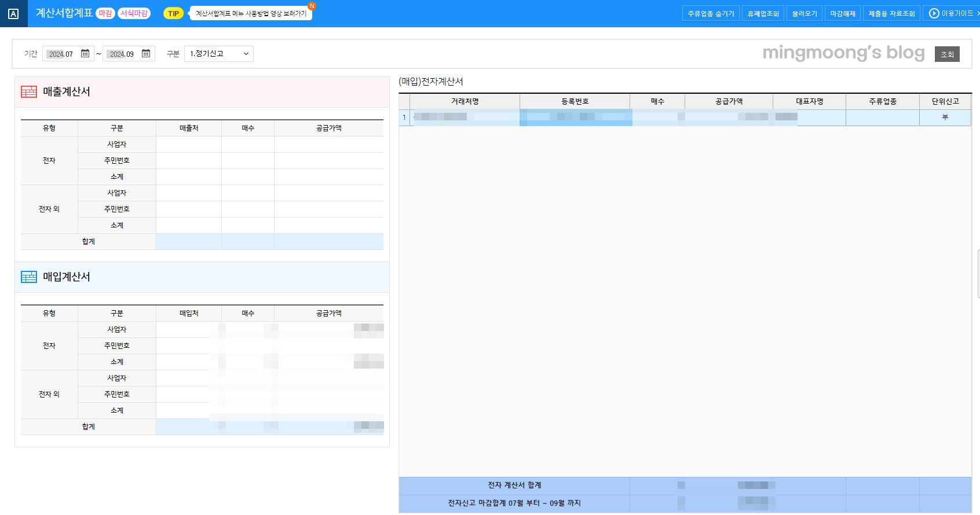Click the 이용가이드 play icon

[934, 13]
